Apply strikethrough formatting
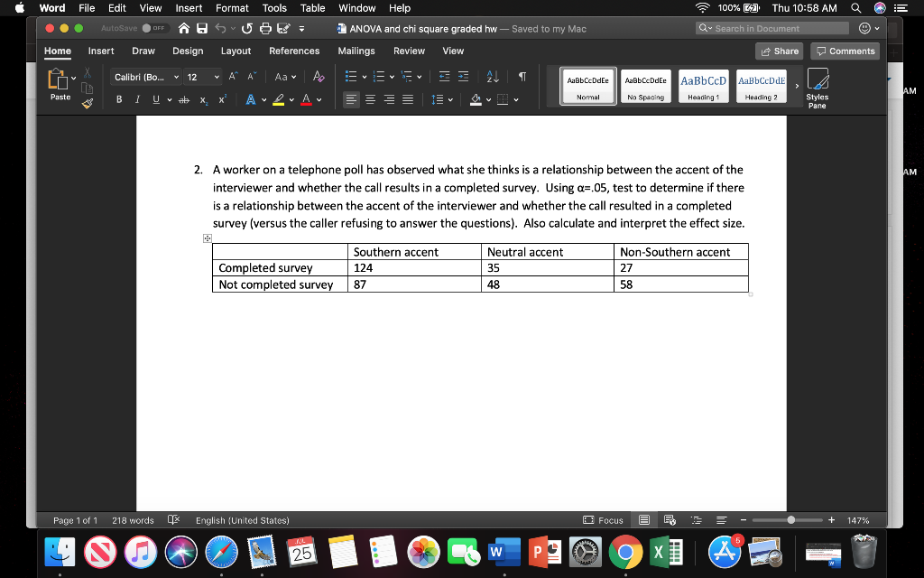This screenshot has height=578, width=924. [184, 99]
